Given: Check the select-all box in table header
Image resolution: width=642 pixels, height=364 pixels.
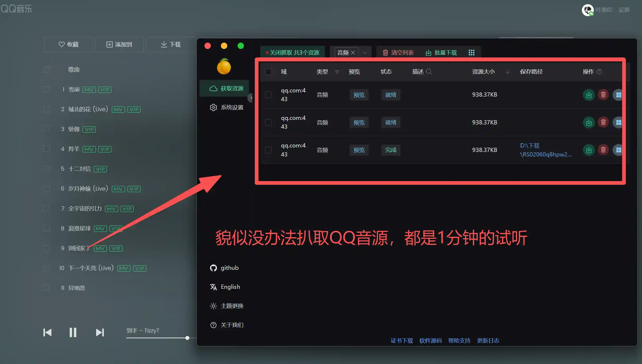Looking at the screenshot, I should pyautogui.click(x=268, y=72).
